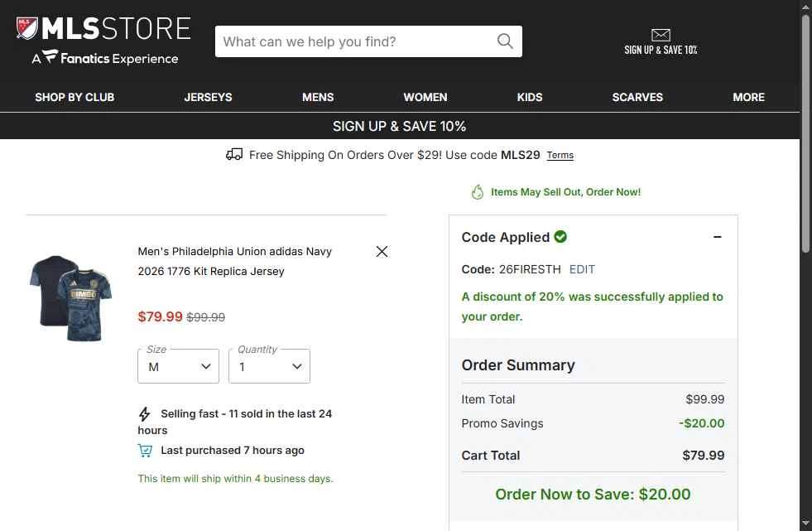The width and height of the screenshot is (812, 531).
Task: Open the Women menu
Action: pyautogui.click(x=425, y=97)
